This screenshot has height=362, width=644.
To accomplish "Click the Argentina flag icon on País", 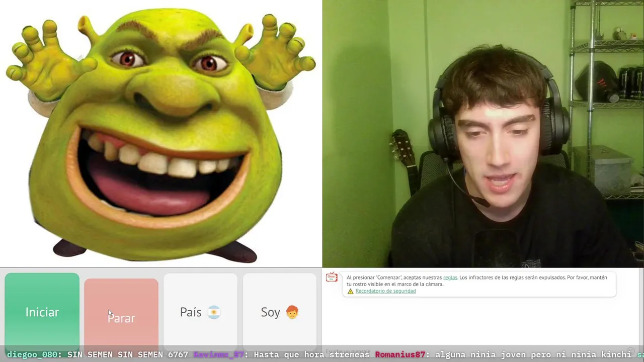I will click(x=214, y=312).
